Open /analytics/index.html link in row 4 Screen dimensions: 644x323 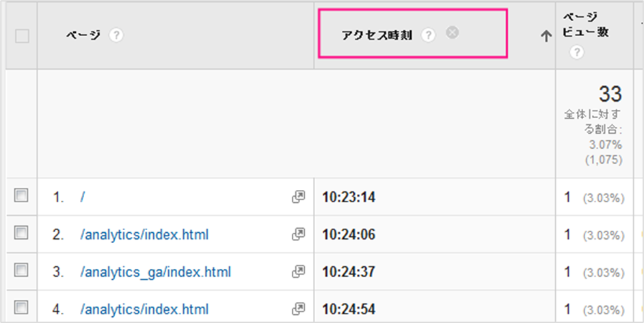(144, 309)
